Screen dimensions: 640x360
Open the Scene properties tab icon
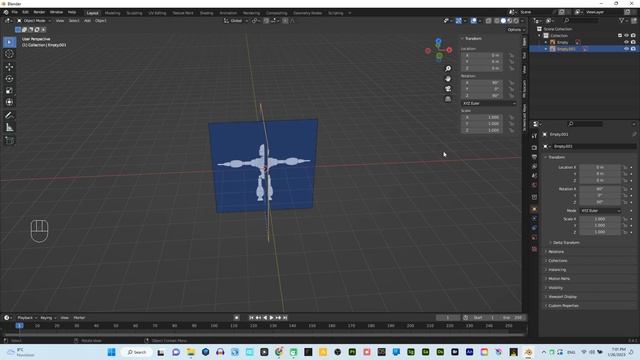click(534, 176)
